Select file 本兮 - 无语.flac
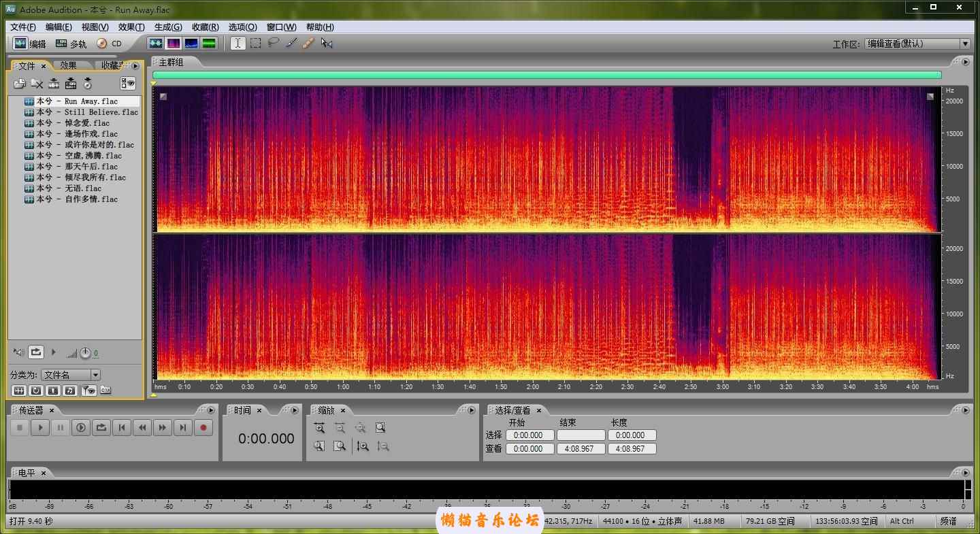Image resolution: width=980 pixels, height=534 pixels. [x=63, y=188]
